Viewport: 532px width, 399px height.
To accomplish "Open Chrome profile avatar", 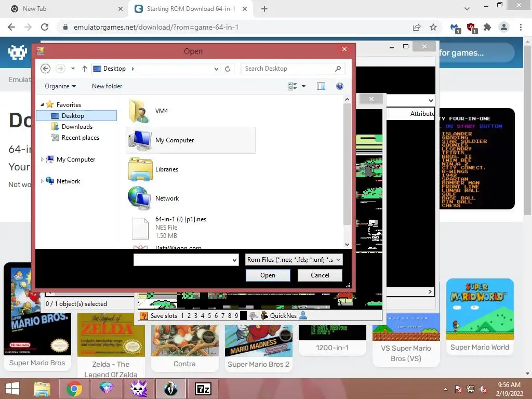I will (504, 27).
